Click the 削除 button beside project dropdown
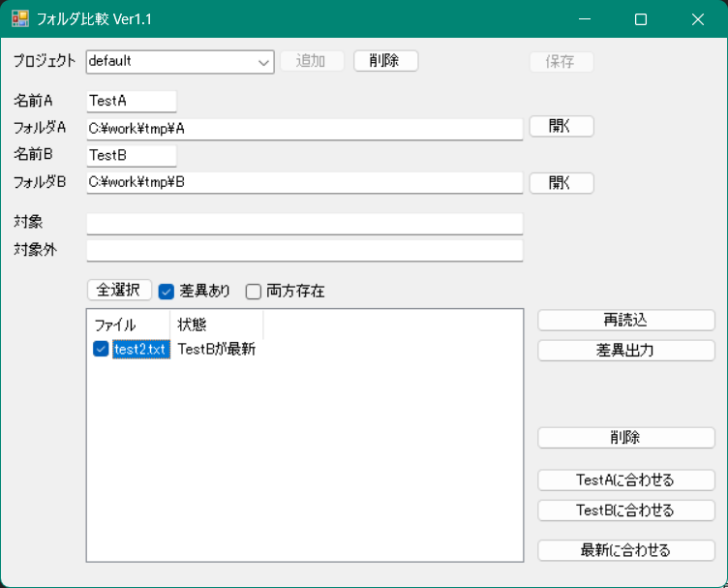 [x=385, y=61]
